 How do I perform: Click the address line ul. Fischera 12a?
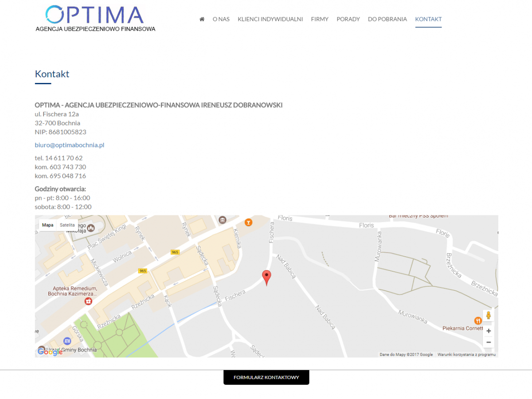(57, 114)
